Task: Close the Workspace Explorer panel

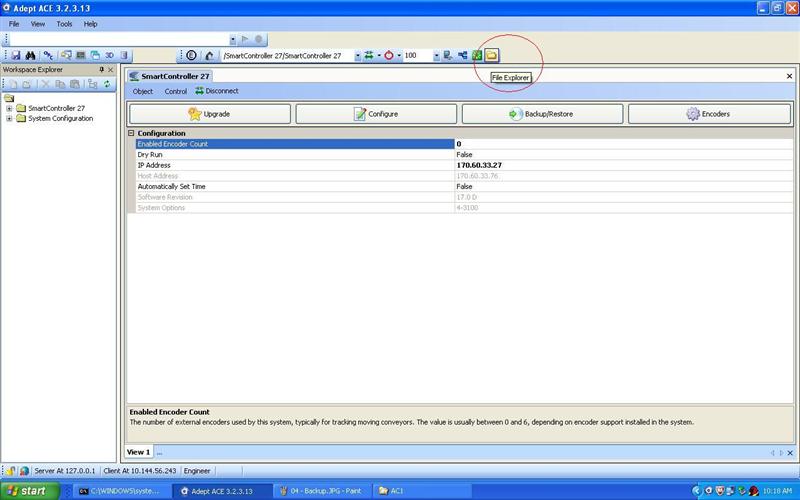Action: (111, 70)
